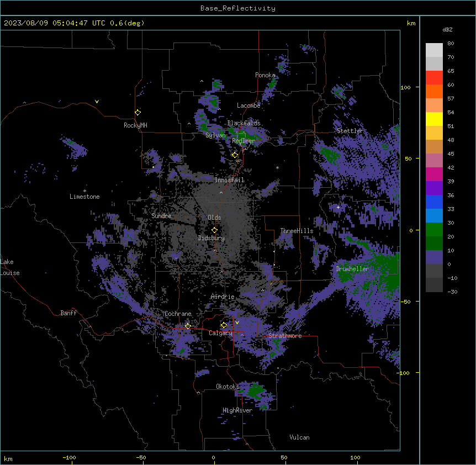Select the orange 57-60 dBZ legend swatch

[434, 92]
